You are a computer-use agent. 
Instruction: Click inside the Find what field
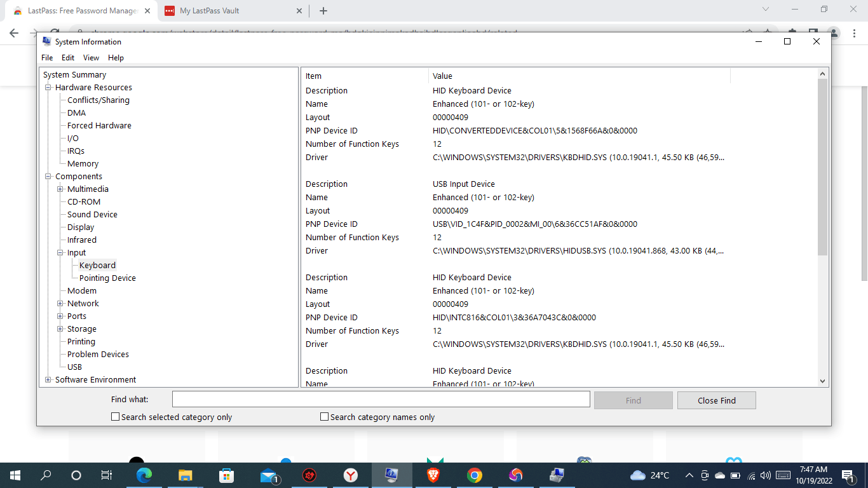[x=380, y=399]
